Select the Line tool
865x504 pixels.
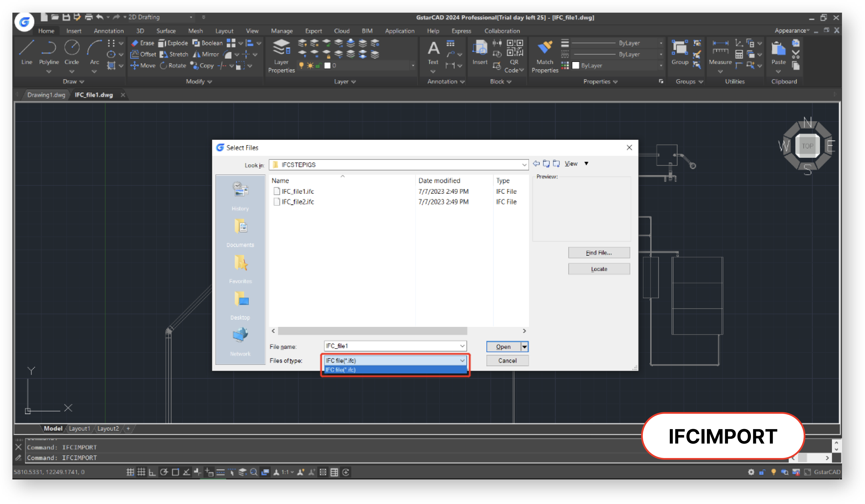click(x=27, y=52)
